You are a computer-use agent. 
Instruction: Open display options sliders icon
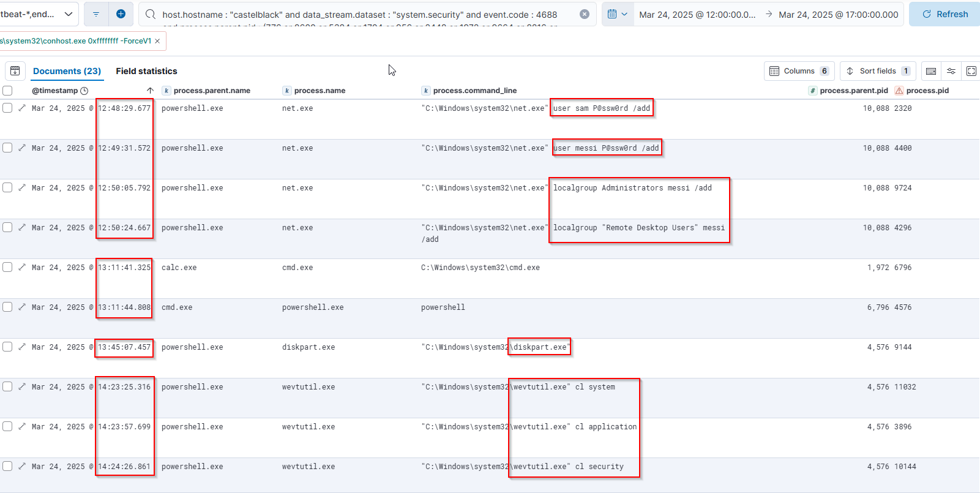tap(951, 71)
